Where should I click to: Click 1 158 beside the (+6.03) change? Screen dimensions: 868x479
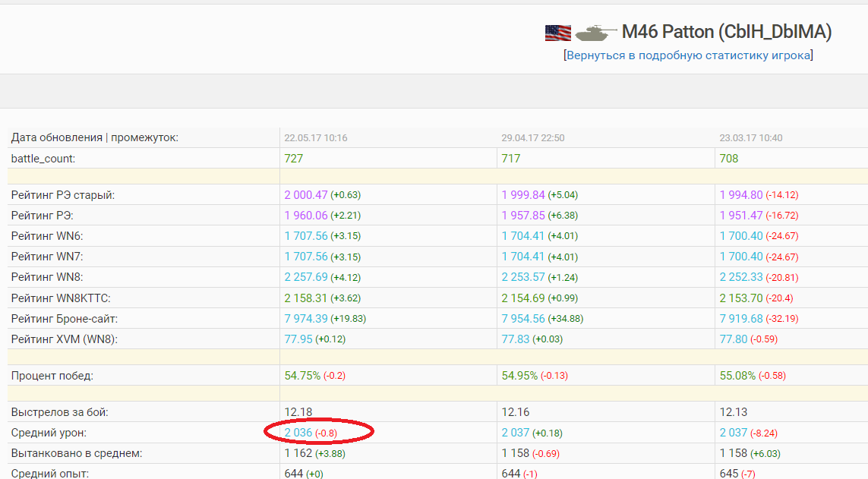tap(734, 453)
